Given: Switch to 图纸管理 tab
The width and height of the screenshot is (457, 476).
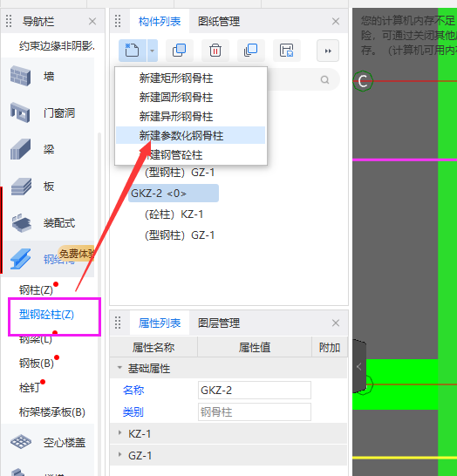Looking at the screenshot, I should [x=219, y=22].
